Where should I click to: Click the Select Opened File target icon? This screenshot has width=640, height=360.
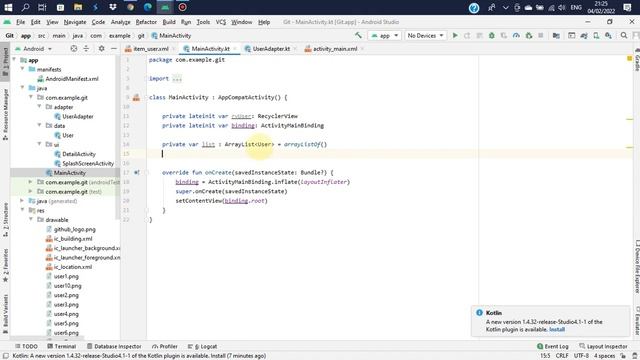pos(73,49)
